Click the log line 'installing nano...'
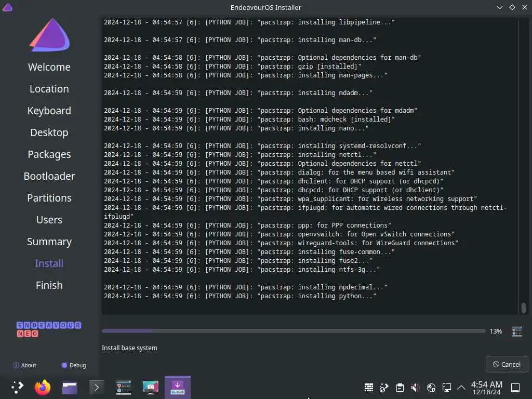The image size is (532, 399). pos(236,128)
